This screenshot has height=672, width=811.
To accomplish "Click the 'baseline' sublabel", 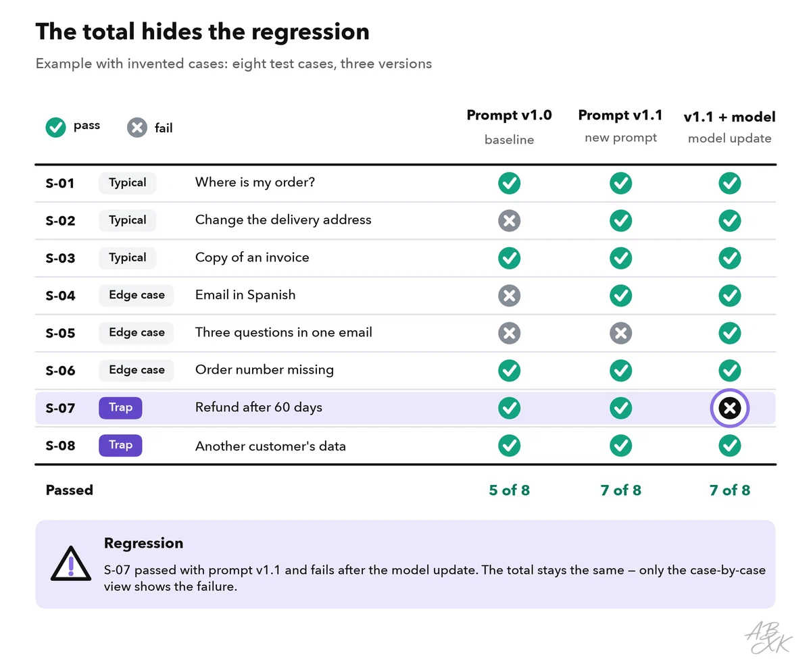I will coord(510,140).
